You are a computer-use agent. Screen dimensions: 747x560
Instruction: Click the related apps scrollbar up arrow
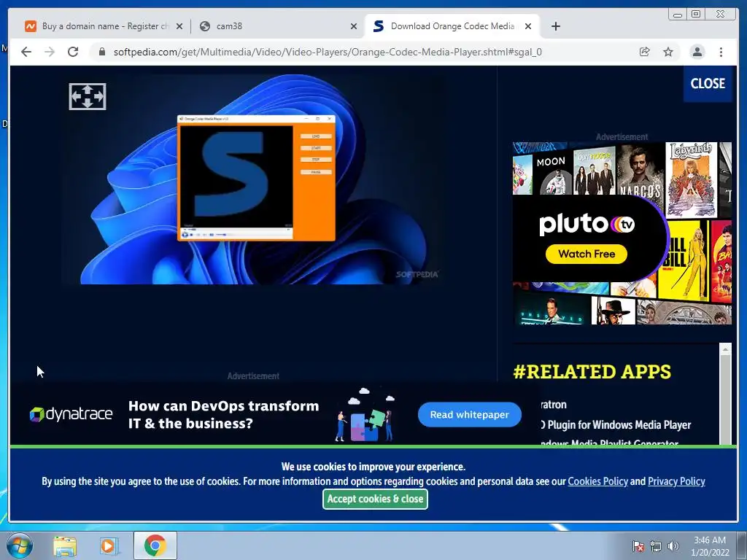click(725, 349)
